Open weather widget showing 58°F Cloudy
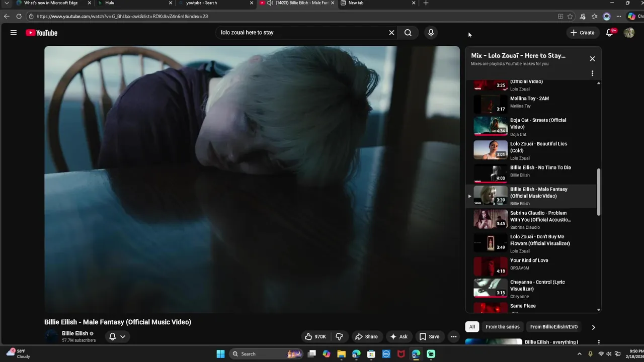644x362 pixels. click(x=18, y=354)
